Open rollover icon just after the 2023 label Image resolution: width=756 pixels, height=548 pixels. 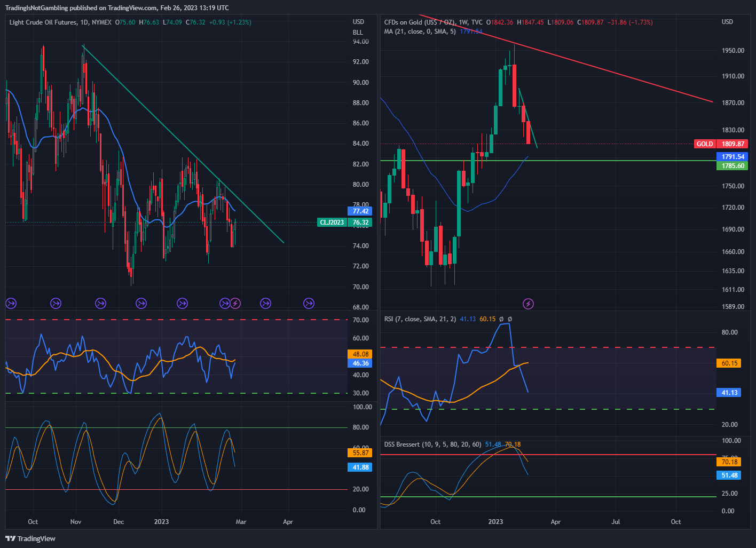(x=182, y=304)
